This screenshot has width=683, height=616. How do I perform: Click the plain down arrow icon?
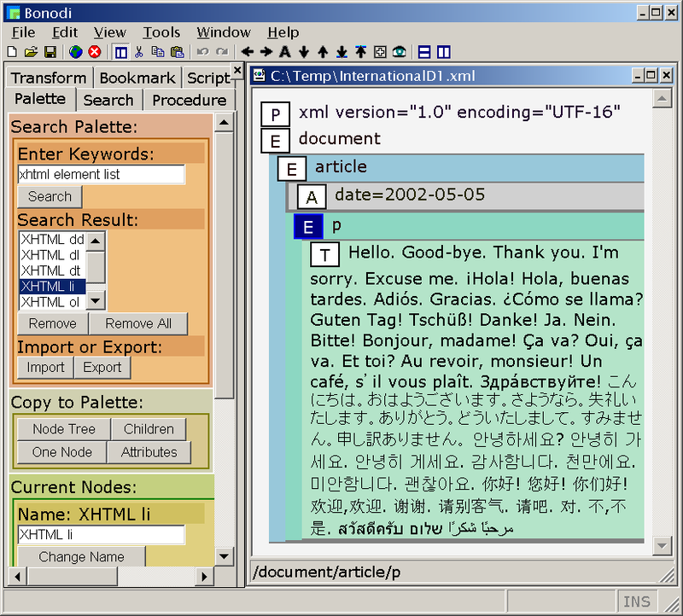[x=304, y=52]
